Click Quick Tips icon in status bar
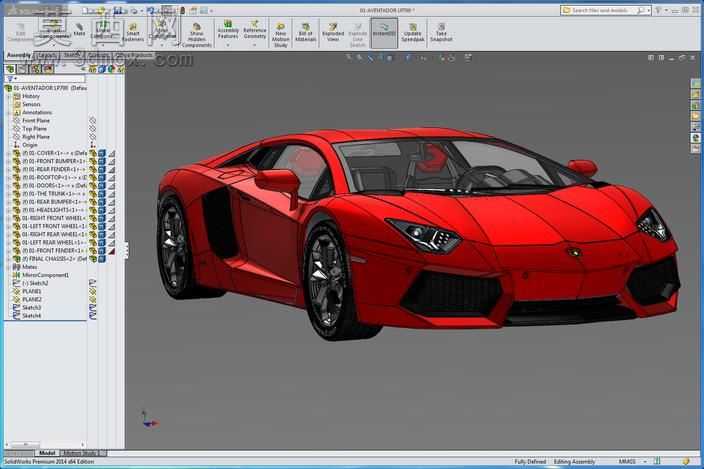This screenshot has height=469, width=704. pyautogui.click(x=686, y=461)
